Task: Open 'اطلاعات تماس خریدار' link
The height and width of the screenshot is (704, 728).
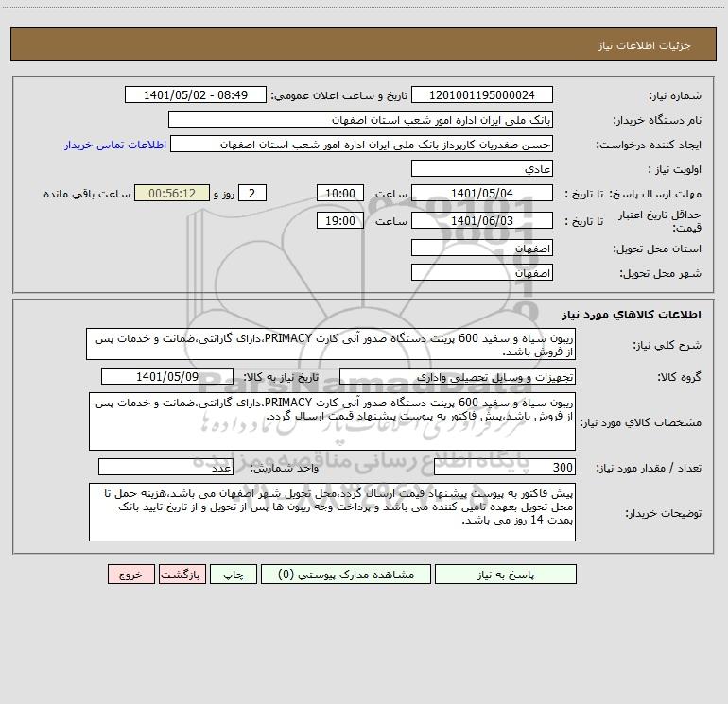Action: tap(115, 145)
